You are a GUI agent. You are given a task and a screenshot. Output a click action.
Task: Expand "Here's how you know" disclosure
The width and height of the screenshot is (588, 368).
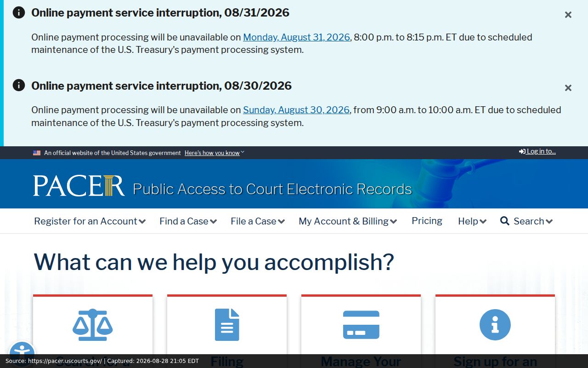click(215, 153)
